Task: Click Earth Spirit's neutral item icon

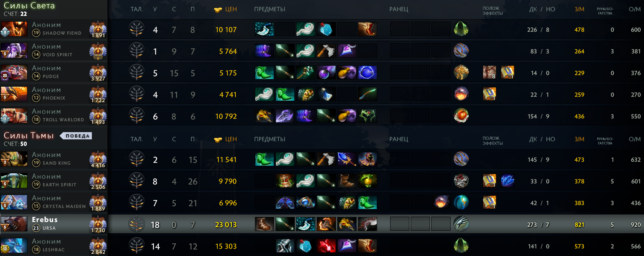Action: [x=461, y=181]
